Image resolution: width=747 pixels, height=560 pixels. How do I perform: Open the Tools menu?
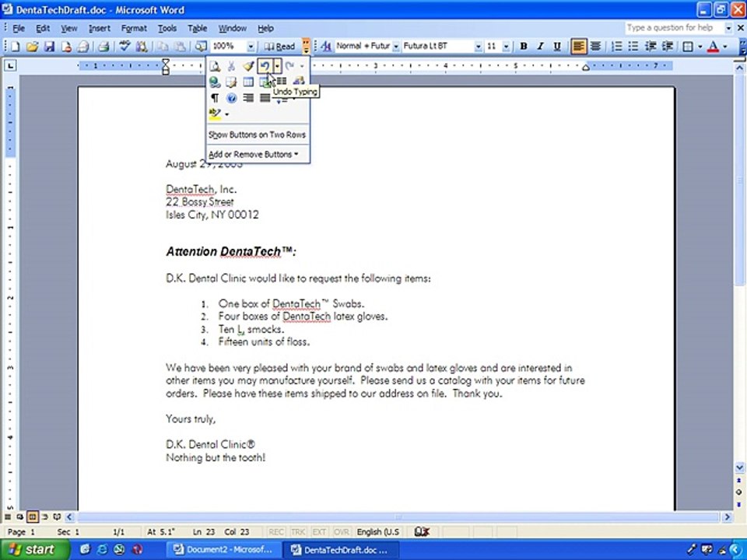[167, 29]
